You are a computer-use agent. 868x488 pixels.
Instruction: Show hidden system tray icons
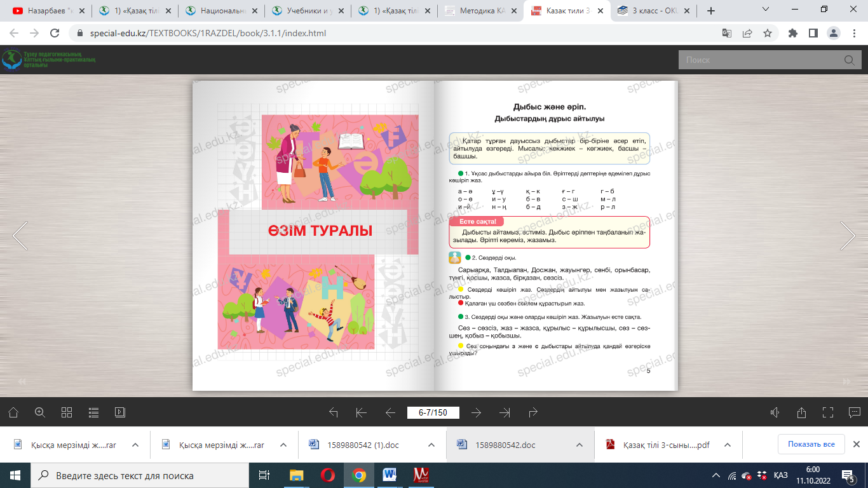tap(716, 475)
